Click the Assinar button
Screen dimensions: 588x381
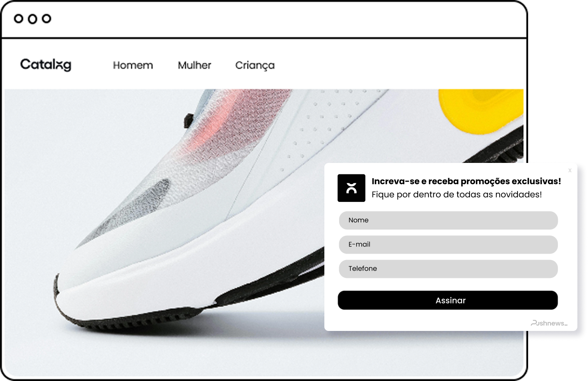[x=447, y=300]
